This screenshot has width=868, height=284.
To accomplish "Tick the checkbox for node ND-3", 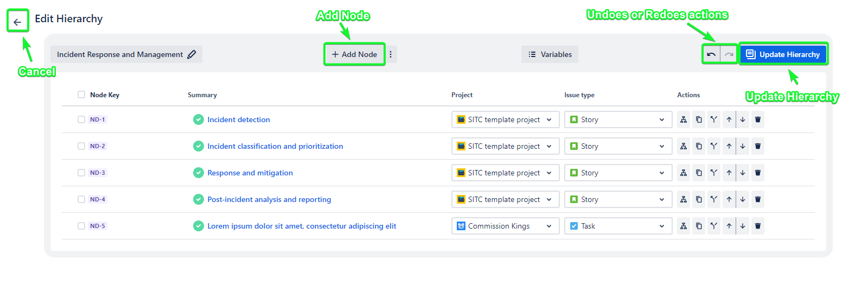I will [x=81, y=173].
